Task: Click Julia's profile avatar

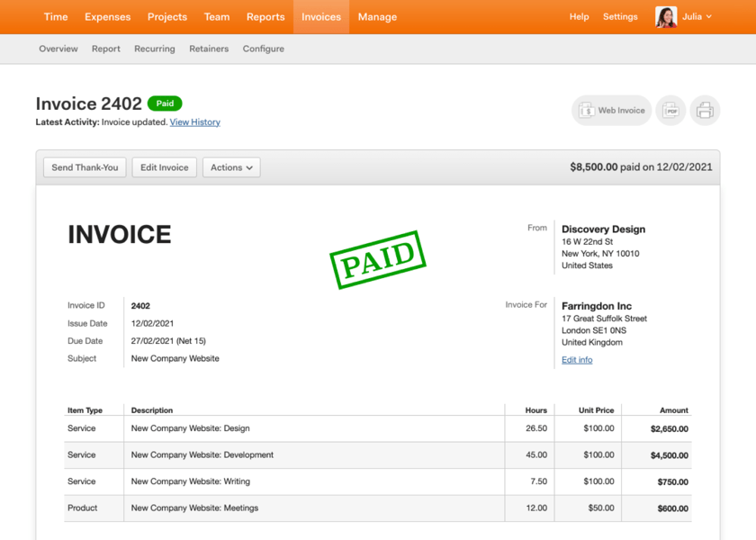Action: coord(666,17)
